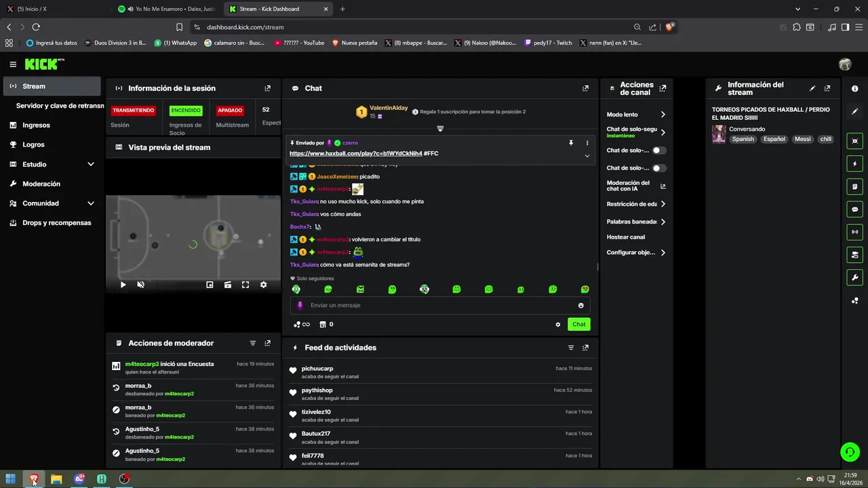This screenshot has width=868, height=488.
Task: Open Moderación del chat con IA
Action: coord(636,186)
